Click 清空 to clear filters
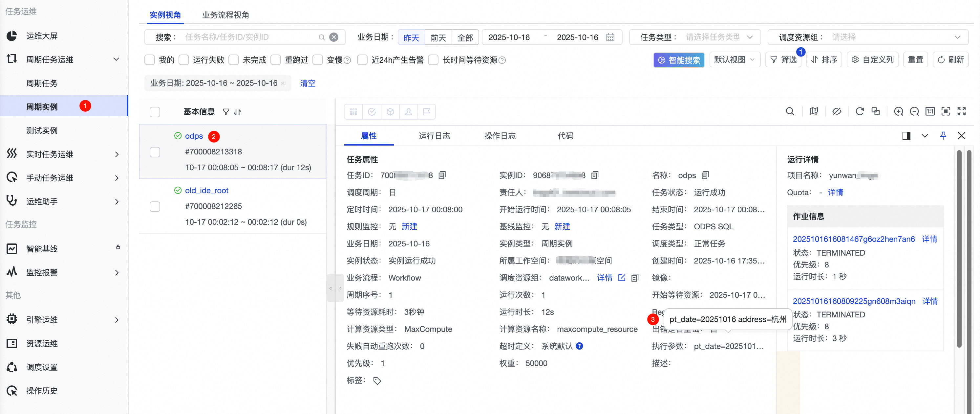This screenshot has width=980, height=414. 308,83
